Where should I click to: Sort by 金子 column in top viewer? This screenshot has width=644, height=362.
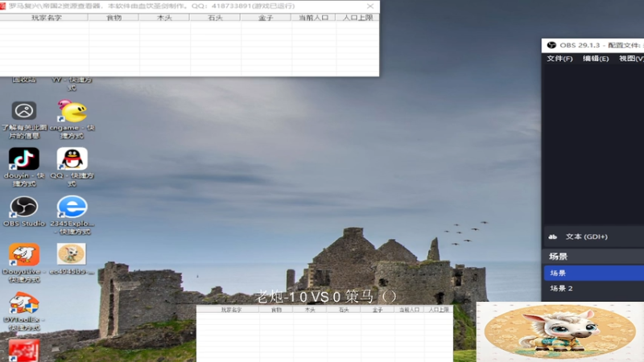[x=266, y=18]
